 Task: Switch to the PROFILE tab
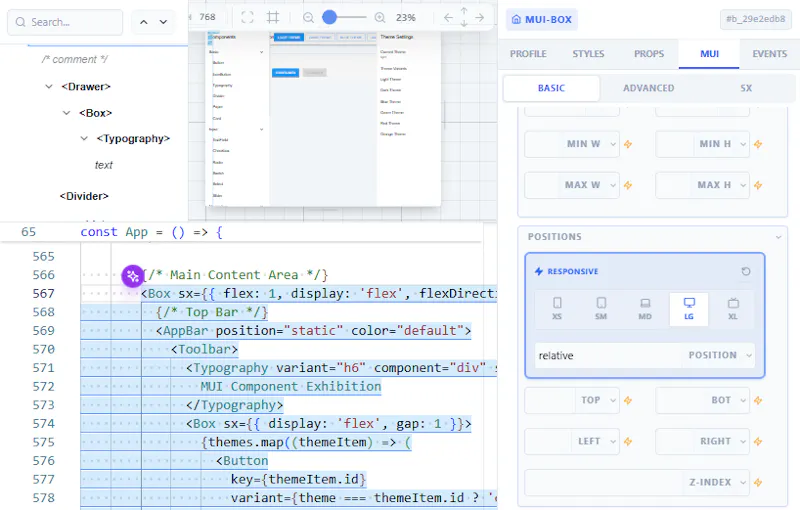point(528,54)
